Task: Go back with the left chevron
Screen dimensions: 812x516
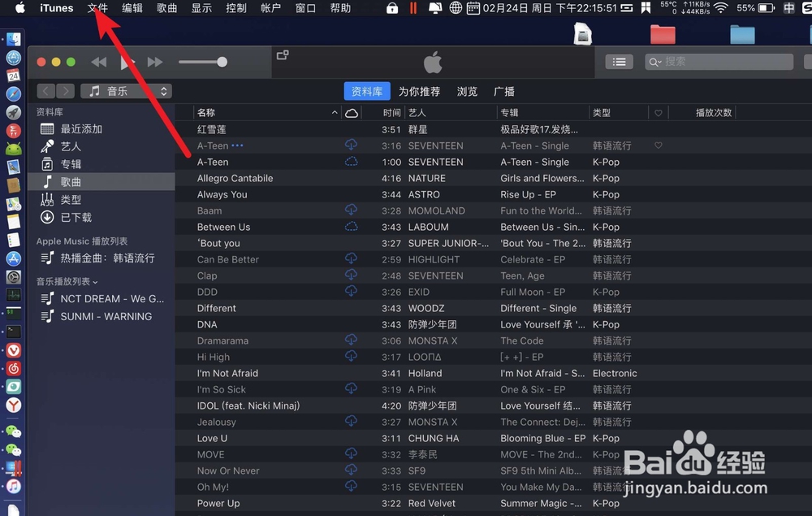Action: 46,91
